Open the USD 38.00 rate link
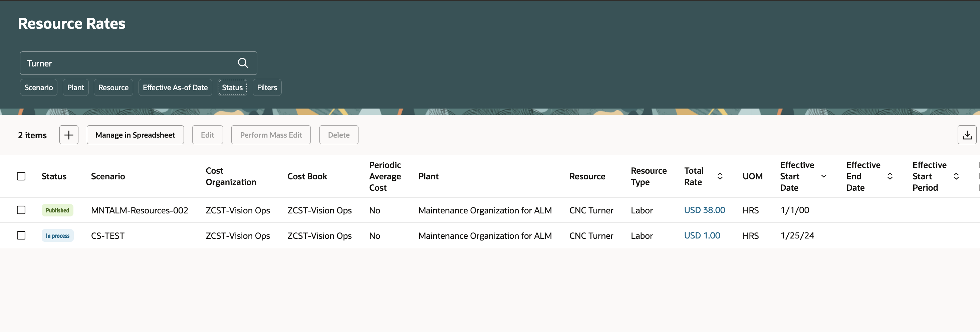Image resolution: width=980 pixels, height=332 pixels. click(x=704, y=210)
